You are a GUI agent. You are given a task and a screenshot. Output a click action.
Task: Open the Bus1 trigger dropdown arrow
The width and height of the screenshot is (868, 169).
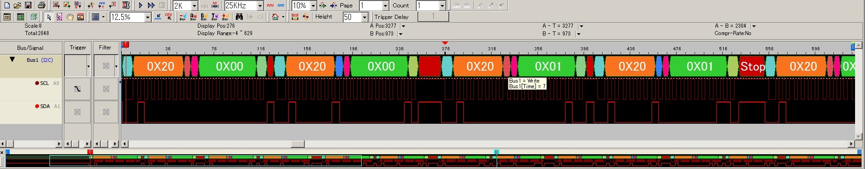[x=88, y=66]
